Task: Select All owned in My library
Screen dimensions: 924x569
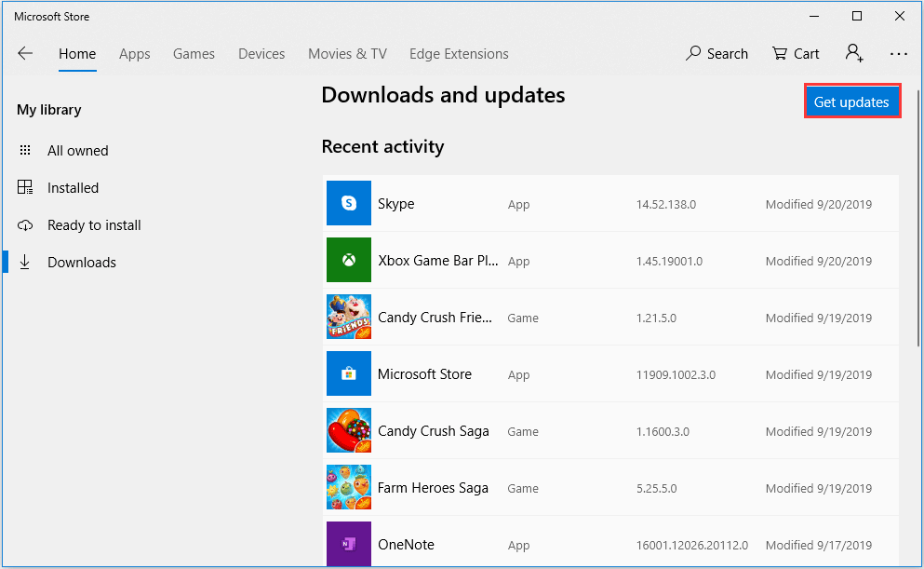Action: 77,150
